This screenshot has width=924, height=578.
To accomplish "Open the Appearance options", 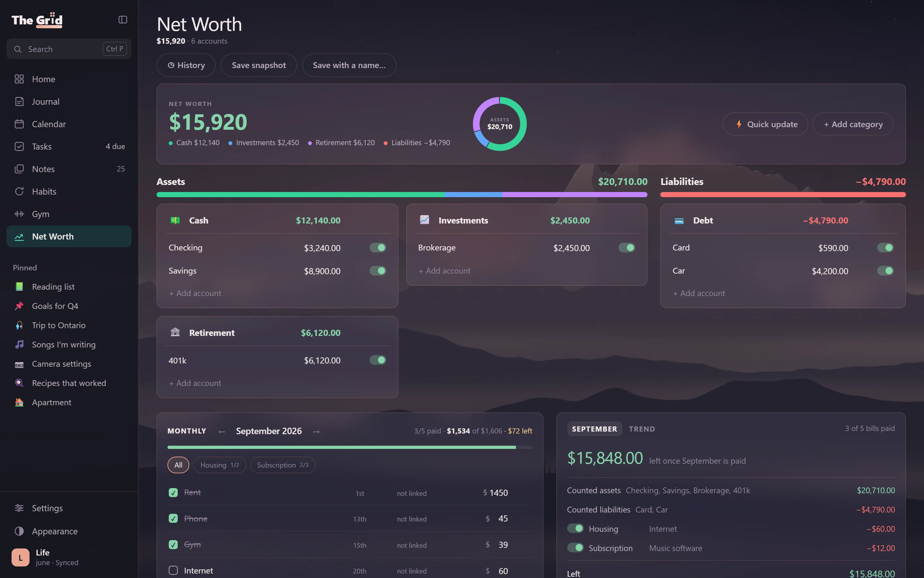I will [x=69, y=531].
